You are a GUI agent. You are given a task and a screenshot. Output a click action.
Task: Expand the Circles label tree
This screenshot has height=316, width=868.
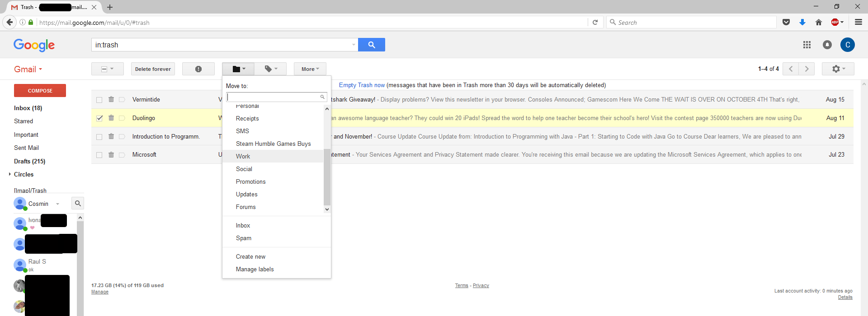pyautogui.click(x=10, y=174)
